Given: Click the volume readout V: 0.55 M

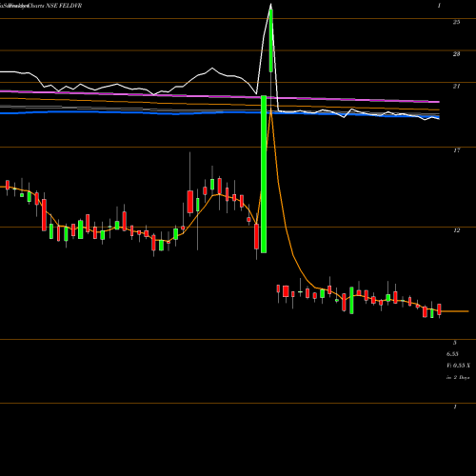Looking at the screenshot, I should pos(458,366).
